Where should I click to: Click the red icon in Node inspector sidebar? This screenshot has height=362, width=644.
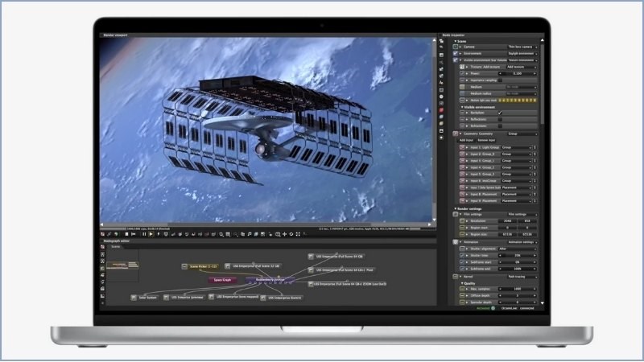(x=441, y=110)
